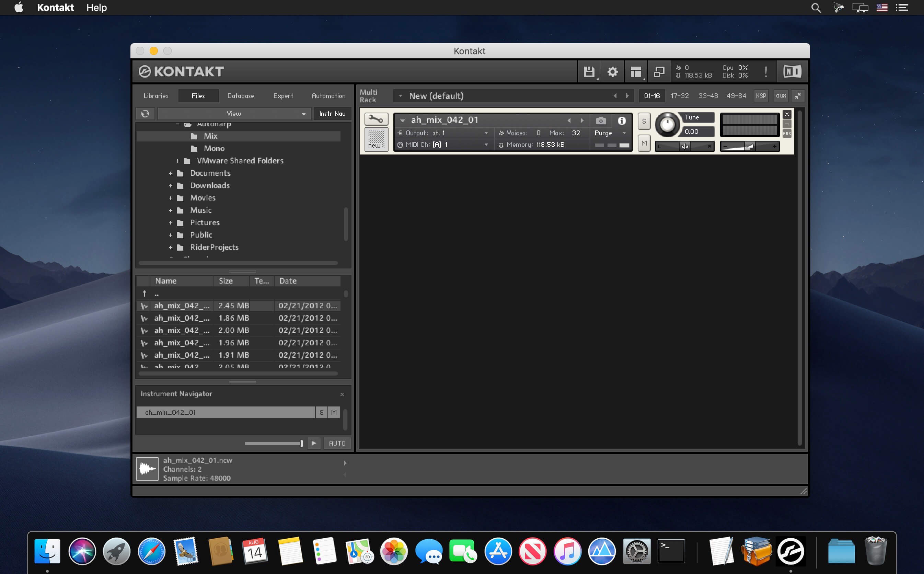This screenshot has height=574, width=924.
Task: Go up one folder level in the file list
Action: 145,294
